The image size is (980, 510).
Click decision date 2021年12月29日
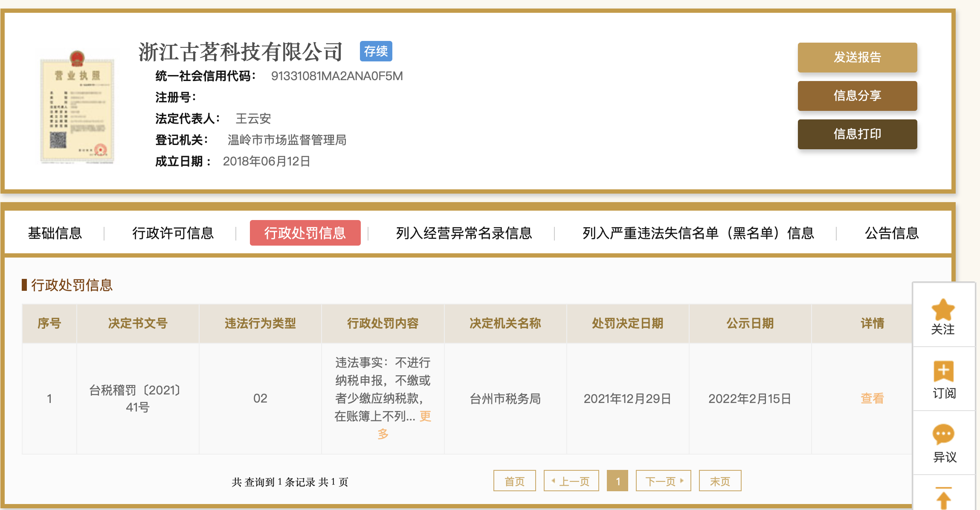pos(627,398)
